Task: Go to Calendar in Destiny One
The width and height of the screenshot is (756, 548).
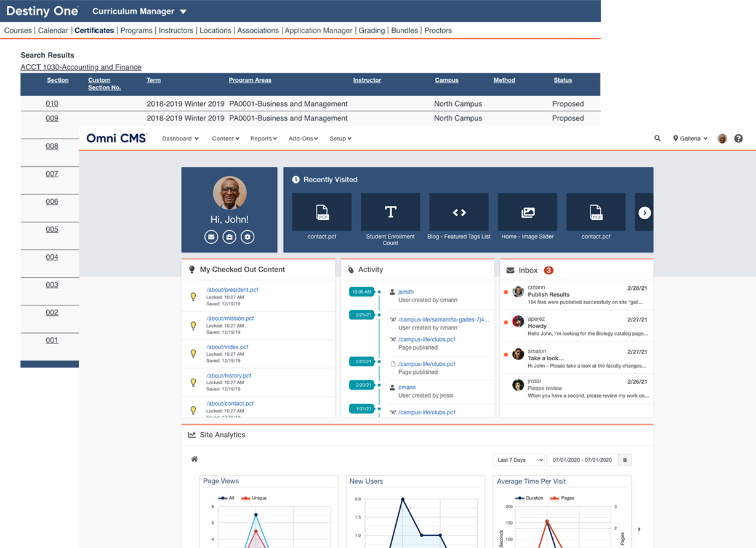Action: 53,30
